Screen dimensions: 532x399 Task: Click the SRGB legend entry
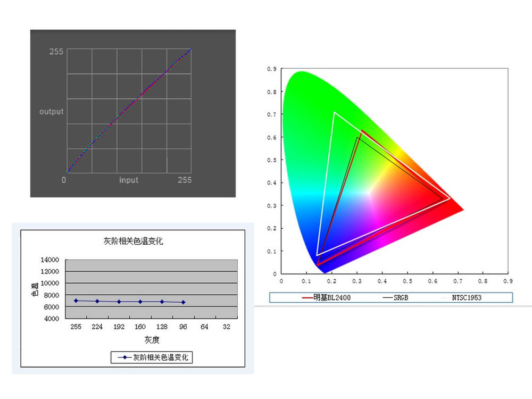401,298
